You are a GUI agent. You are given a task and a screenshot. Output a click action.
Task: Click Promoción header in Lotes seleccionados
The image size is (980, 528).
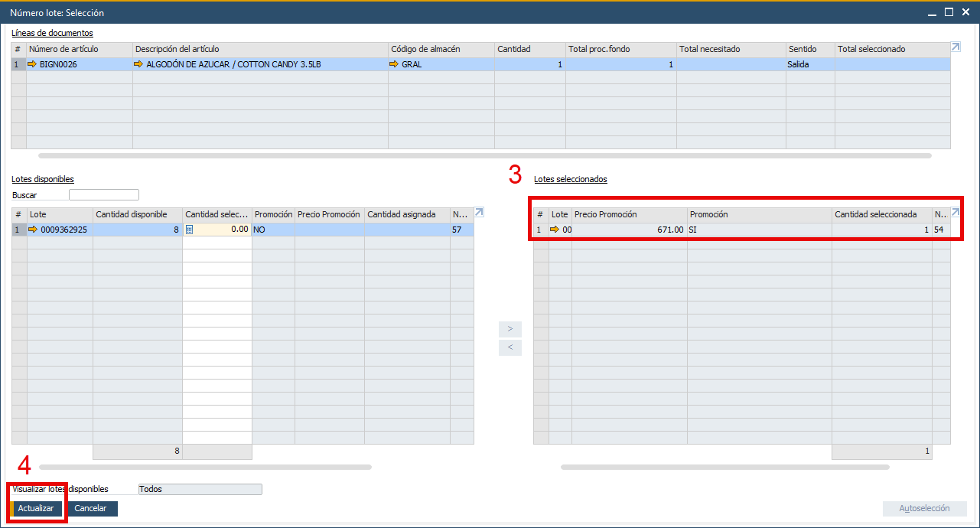click(x=760, y=214)
